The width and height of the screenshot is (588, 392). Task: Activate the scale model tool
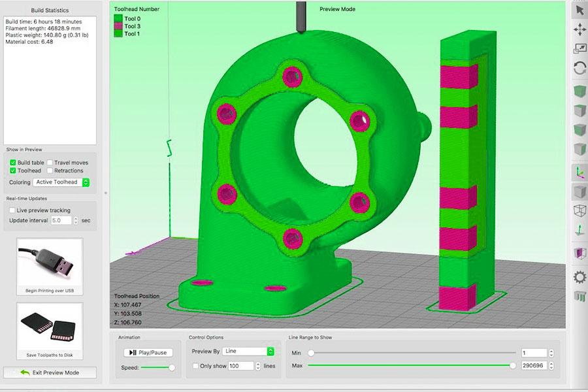click(578, 48)
